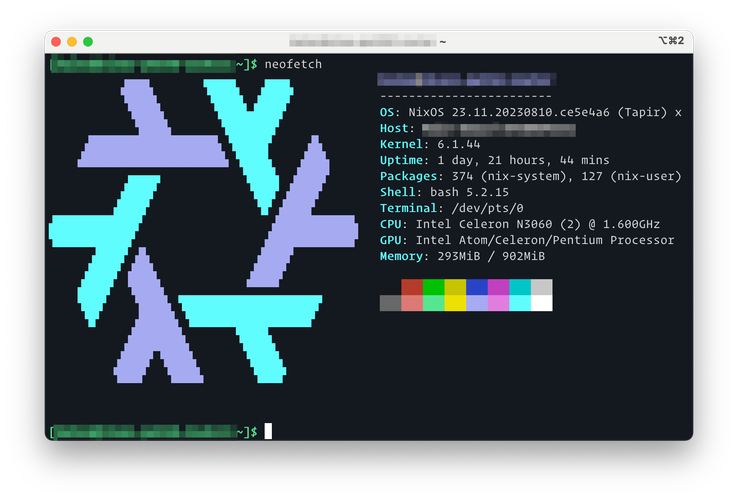Select the blurred Host line

(x=477, y=129)
